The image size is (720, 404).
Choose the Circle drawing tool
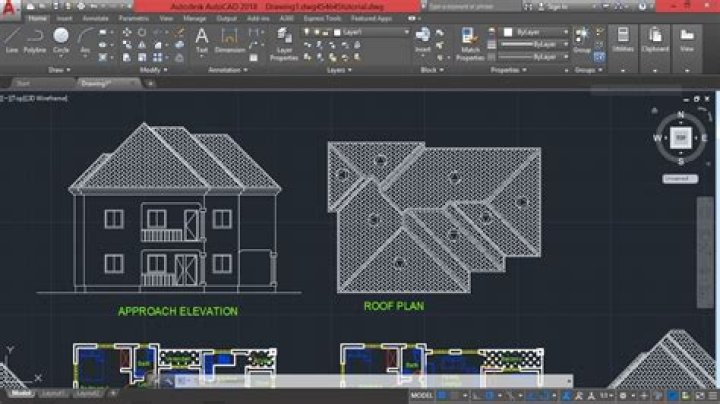click(61, 38)
